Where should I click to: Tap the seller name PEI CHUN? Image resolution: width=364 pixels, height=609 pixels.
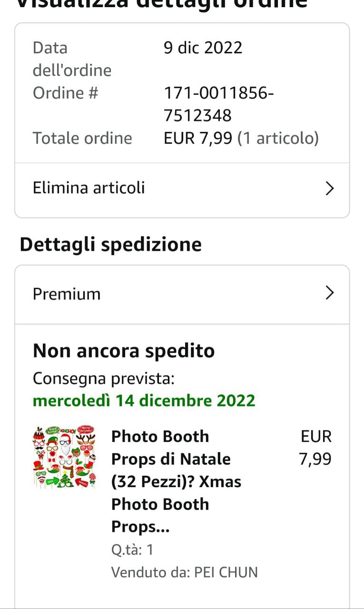pyautogui.click(x=226, y=572)
